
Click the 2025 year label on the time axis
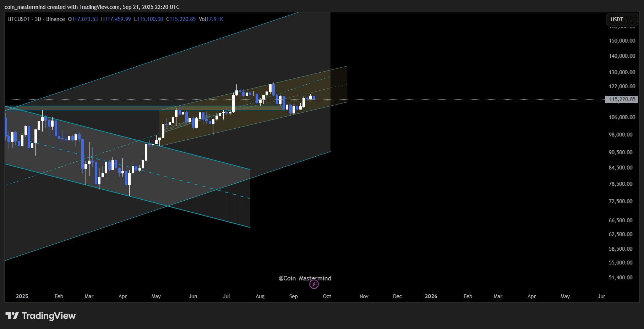22,296
